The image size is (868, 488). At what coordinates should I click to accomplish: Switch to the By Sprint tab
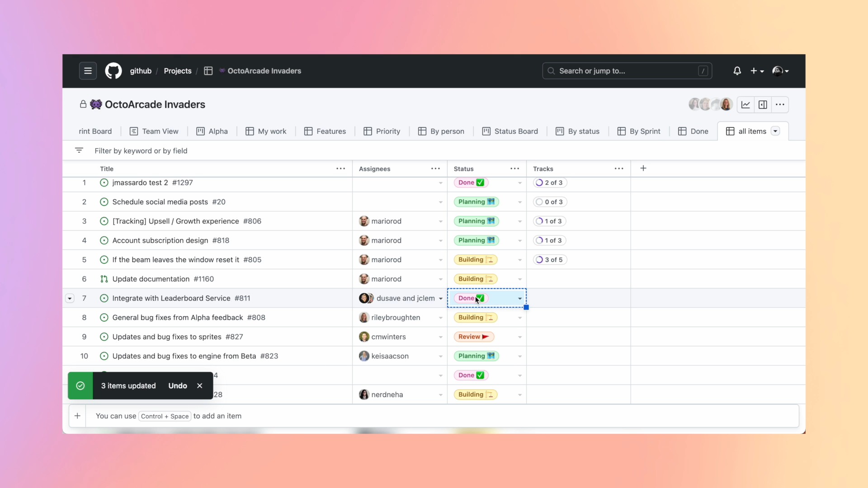coord(639,131)
